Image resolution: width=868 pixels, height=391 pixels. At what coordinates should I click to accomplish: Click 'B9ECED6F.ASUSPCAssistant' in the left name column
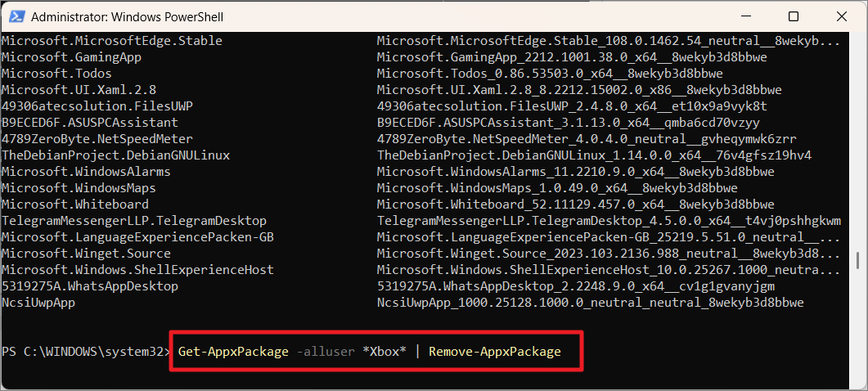[90, 123]
